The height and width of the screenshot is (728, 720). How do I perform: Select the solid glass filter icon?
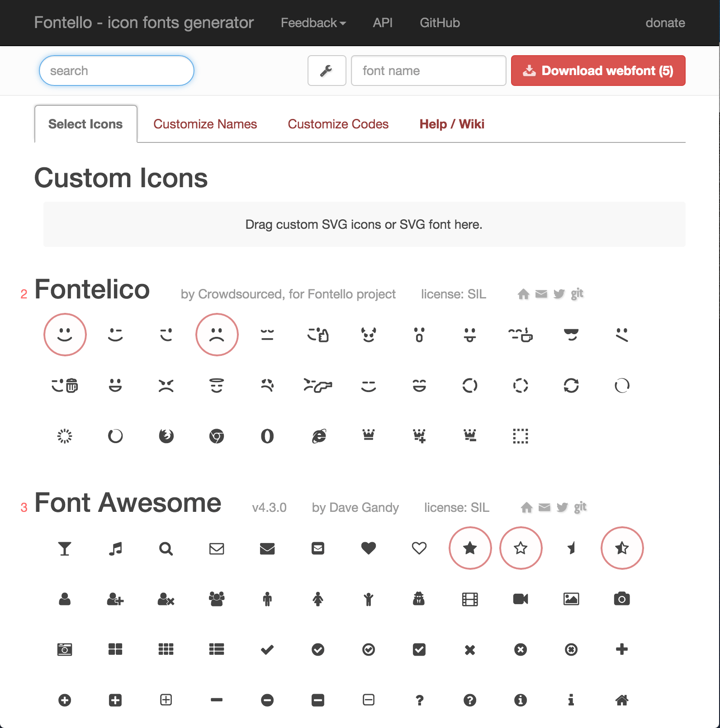point(65,548)
